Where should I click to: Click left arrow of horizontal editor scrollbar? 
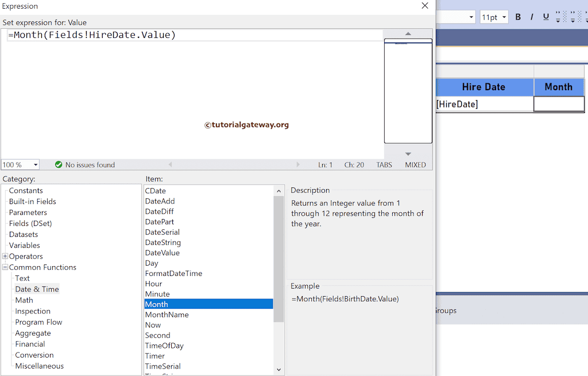coord(170,164)
